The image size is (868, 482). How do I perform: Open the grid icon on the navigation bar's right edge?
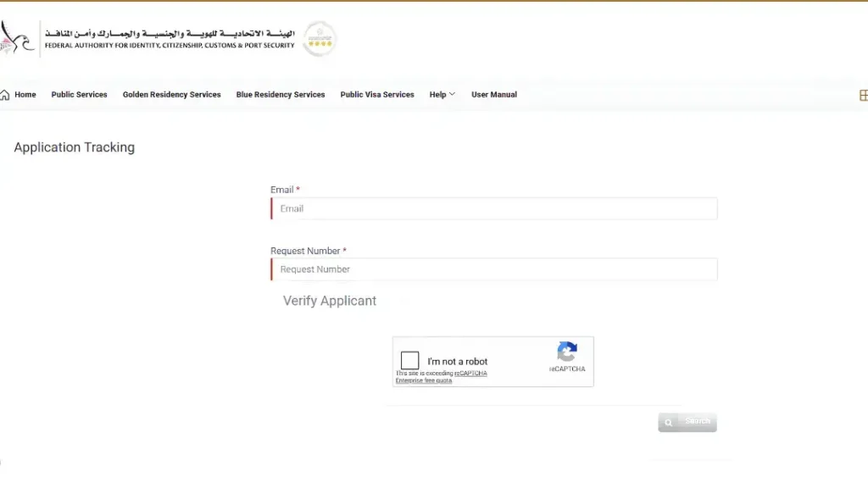tap(863, 95)
